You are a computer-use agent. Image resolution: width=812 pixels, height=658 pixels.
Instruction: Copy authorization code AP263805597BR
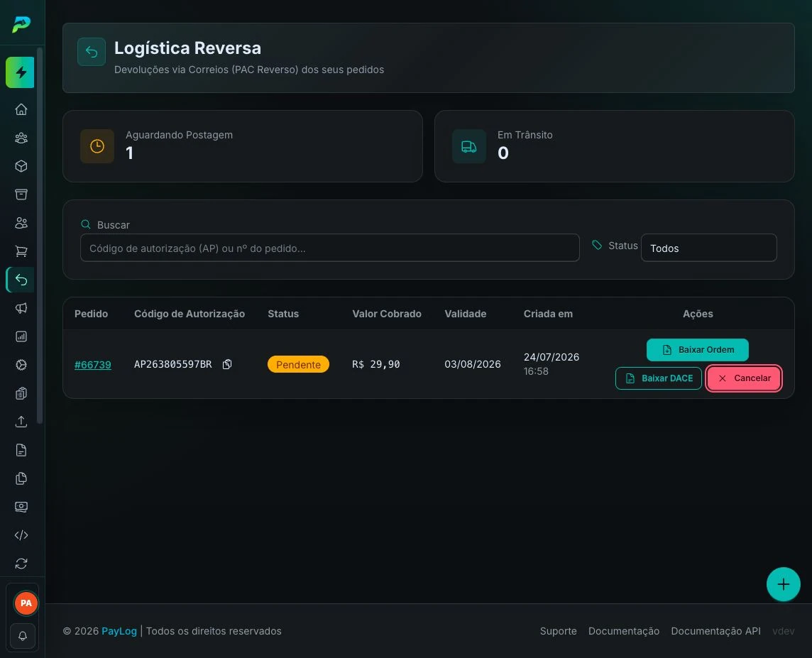[227, 364]
